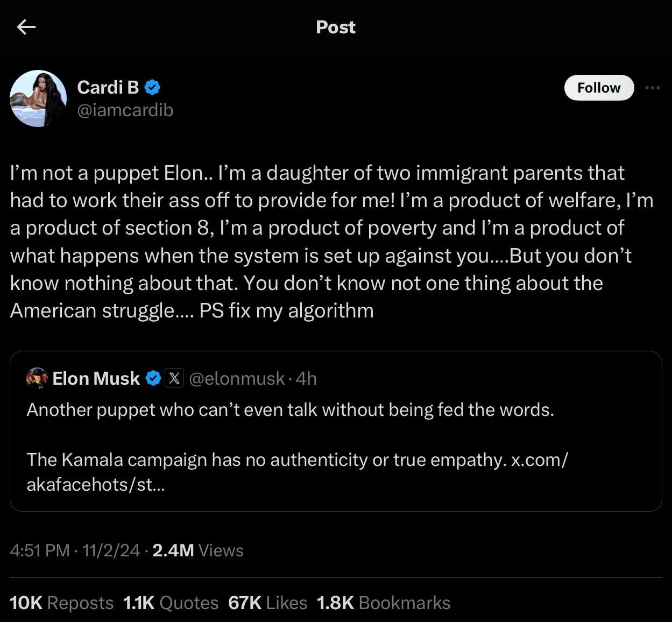Go back using the left arrow
This screenshot has width=672, height=622.
(x=26, y=27)
